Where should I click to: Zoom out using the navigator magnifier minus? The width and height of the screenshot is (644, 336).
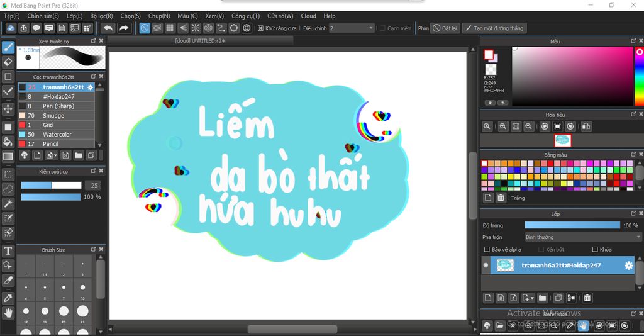528,126
